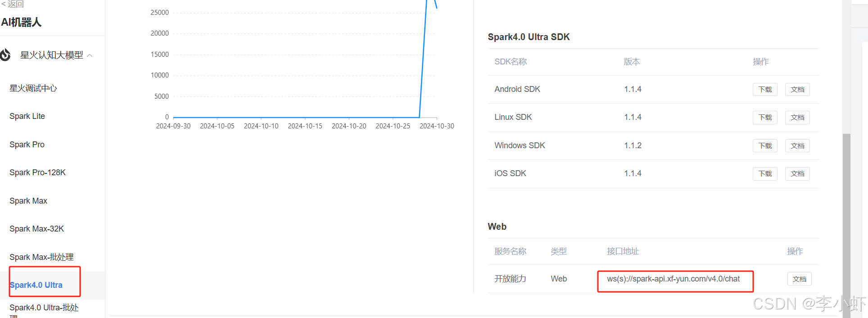
Task: Click the 接口地址 column header
Action: pyautogui.click(x=623, y=251)
